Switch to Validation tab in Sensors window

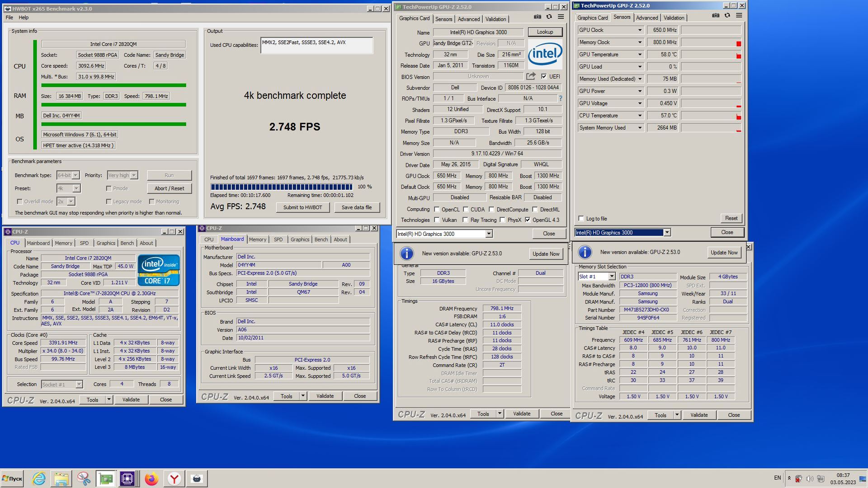pos(674,18)
